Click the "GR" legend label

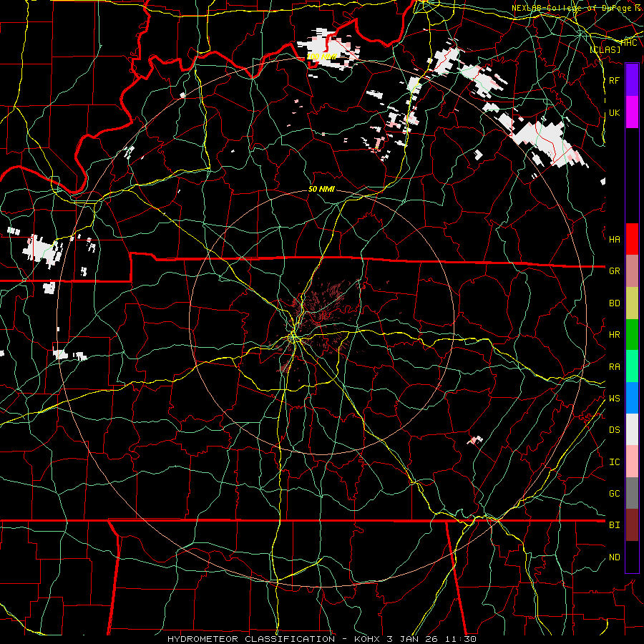(614, 270)
